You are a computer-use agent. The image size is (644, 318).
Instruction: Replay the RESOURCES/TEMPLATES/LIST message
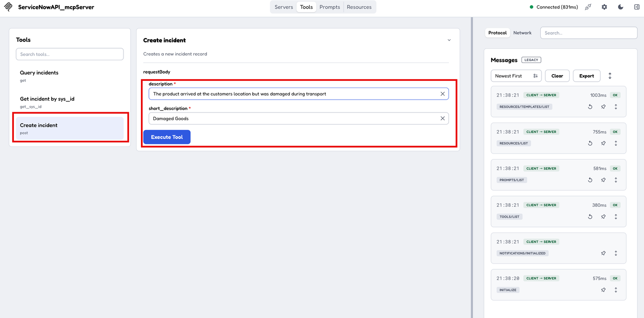click(x=590, y=107)
